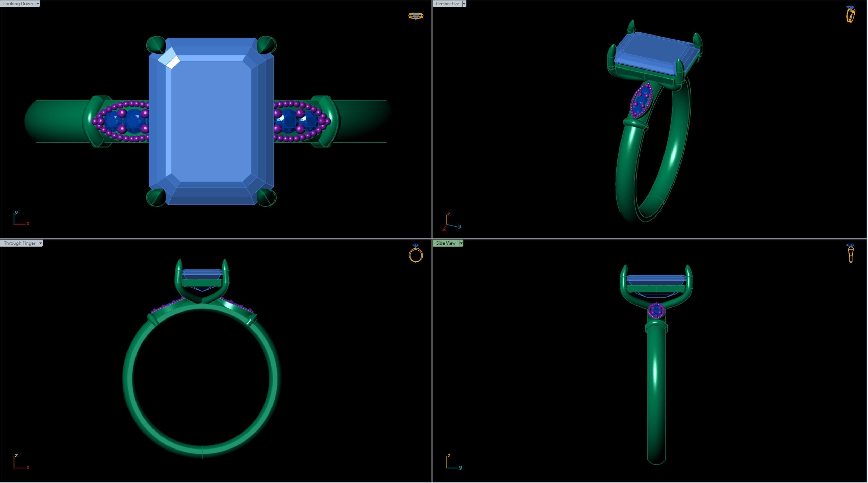Click the top-view ring icon in Looking Down
The width and height of the screenshot is (868, 483).
tap(416, 16)
